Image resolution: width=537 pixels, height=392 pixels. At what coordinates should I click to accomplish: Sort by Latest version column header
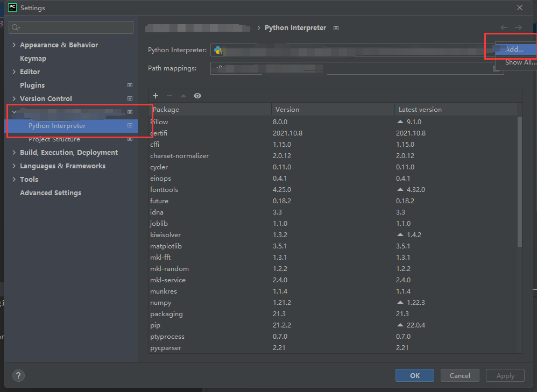456,110
